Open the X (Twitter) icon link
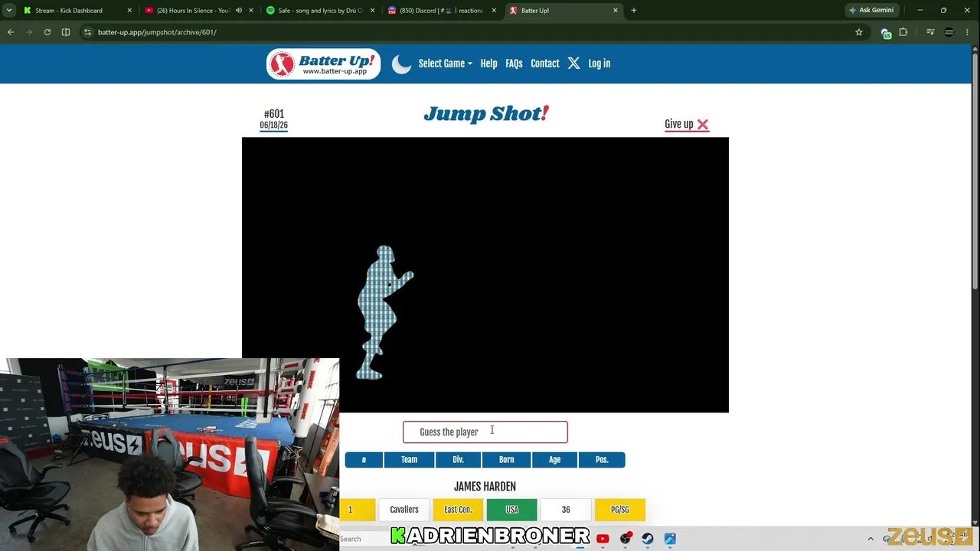 (573, 64)
